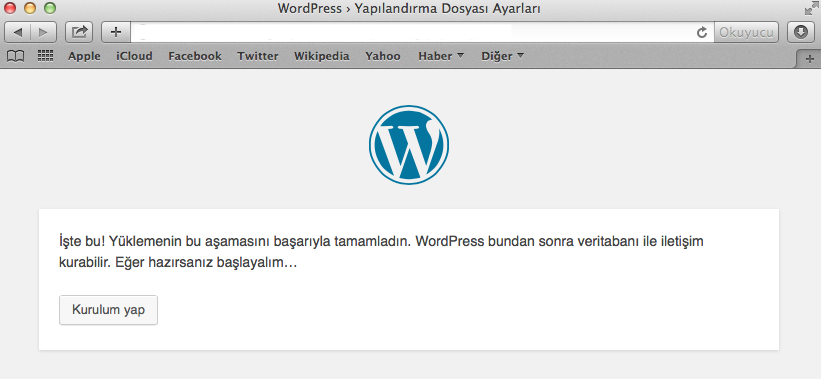Open the Wikipedia bookmark
The width and height of the screenshot is (821, 379).
pos(321,56)
